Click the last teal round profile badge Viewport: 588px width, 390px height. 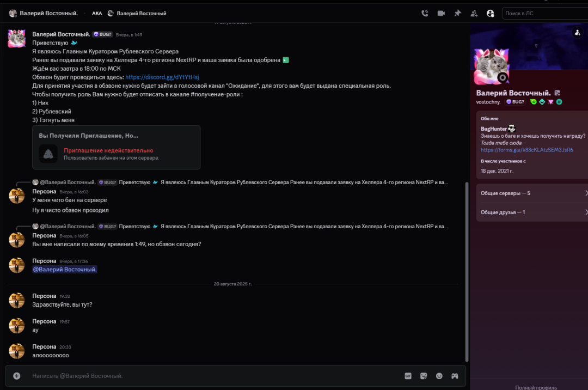tap(559, 102)
